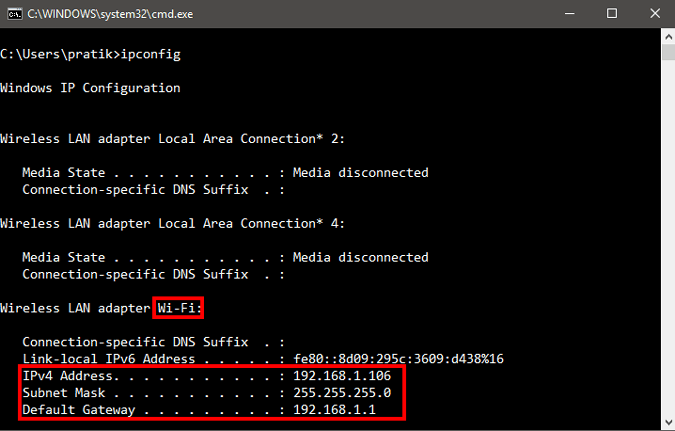Click 'Wireless LAN adapter Local Area Connection* 2:' line

tap(172, 139)
